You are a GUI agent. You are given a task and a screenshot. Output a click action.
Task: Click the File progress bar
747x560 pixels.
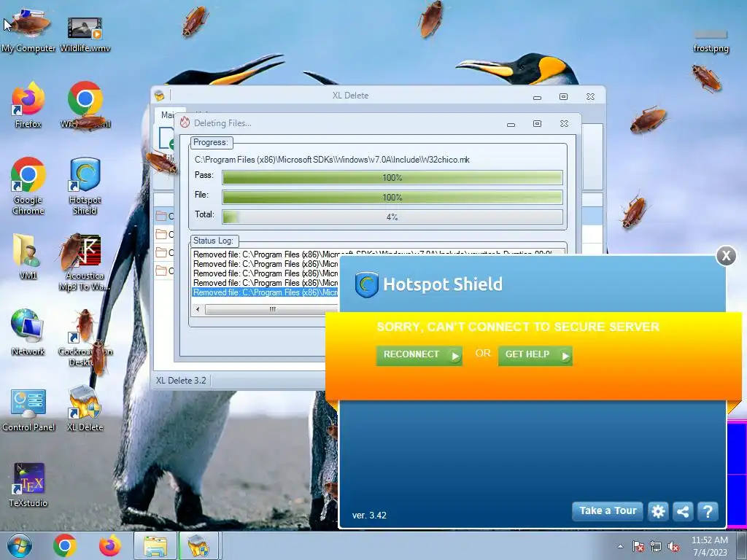[x=392, y=197]
